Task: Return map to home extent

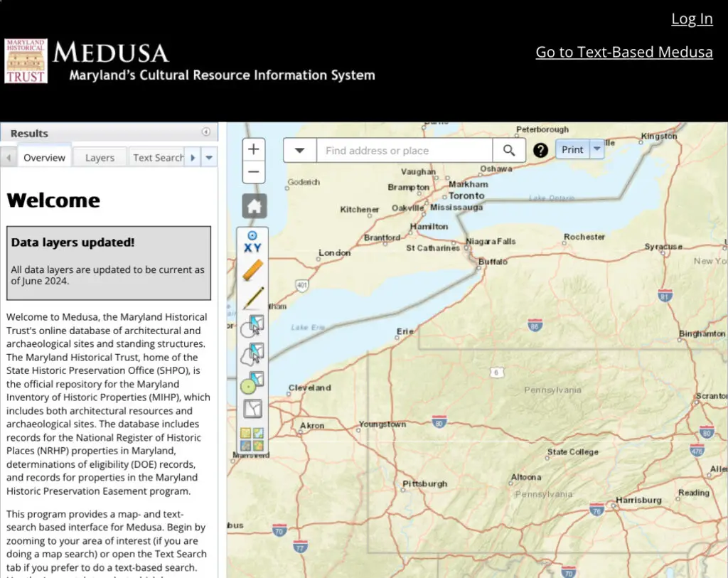Action: (x=254, y=206)
